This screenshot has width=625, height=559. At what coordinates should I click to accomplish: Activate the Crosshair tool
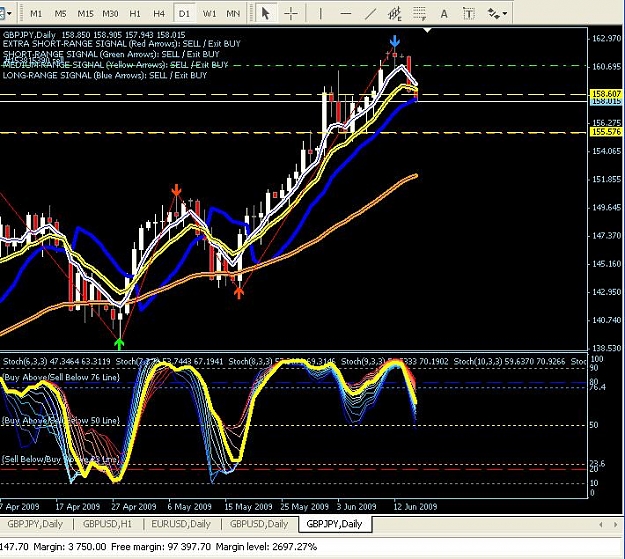[291, 14]
